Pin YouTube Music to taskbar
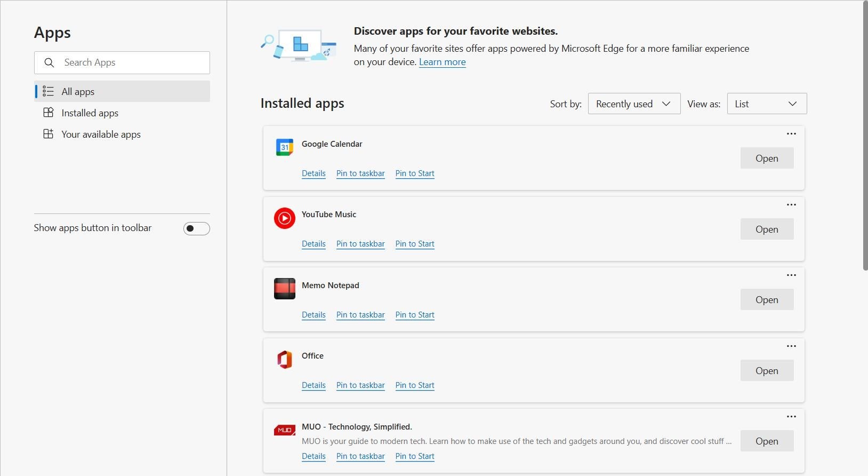The image size is (868, 476). click(x=360, y=244)
